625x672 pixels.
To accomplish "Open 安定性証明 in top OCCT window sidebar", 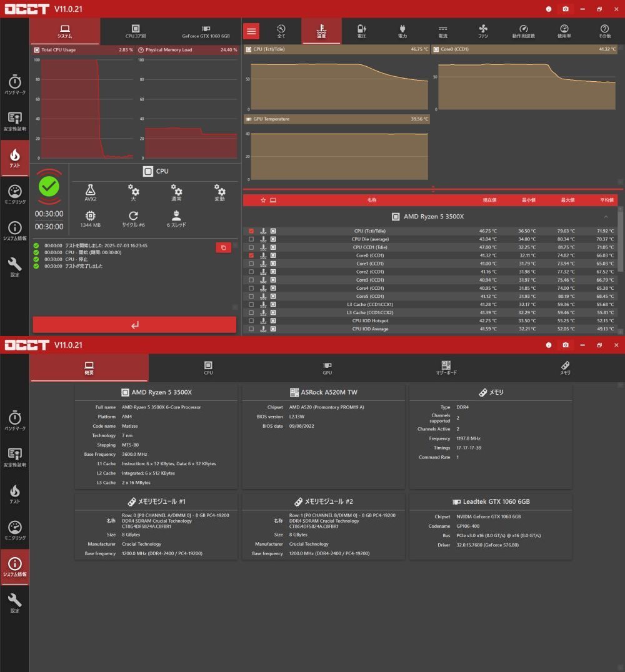I will 14,121.
